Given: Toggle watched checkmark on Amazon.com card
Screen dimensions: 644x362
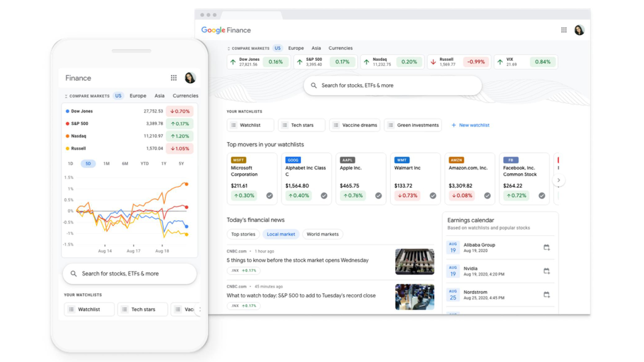Looking at the screenshot, I should [487, 196].
